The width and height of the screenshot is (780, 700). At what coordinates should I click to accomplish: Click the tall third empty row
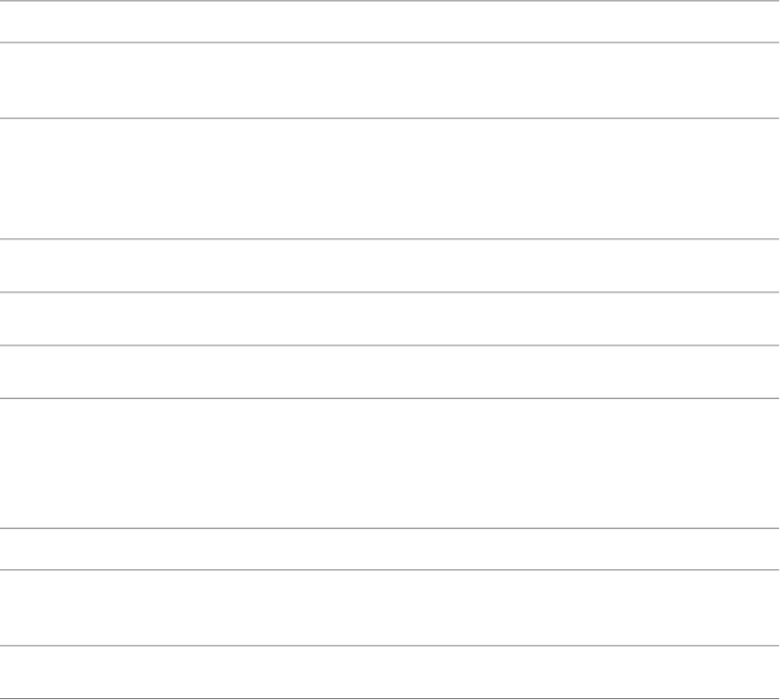390,178
